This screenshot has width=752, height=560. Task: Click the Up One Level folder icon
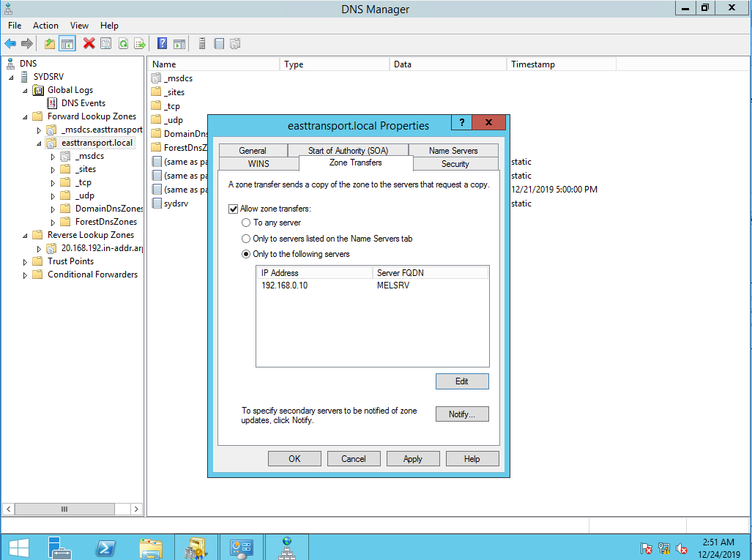click(49, 43)
